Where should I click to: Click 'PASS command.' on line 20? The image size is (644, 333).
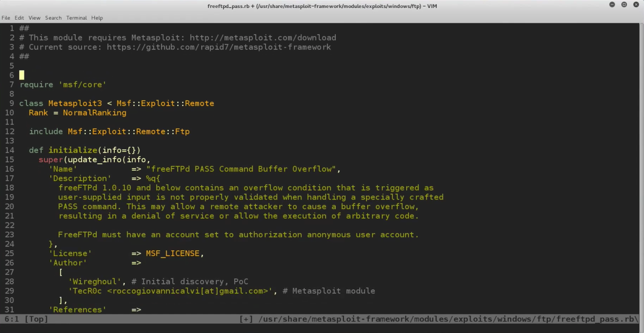tap(90, 207)
